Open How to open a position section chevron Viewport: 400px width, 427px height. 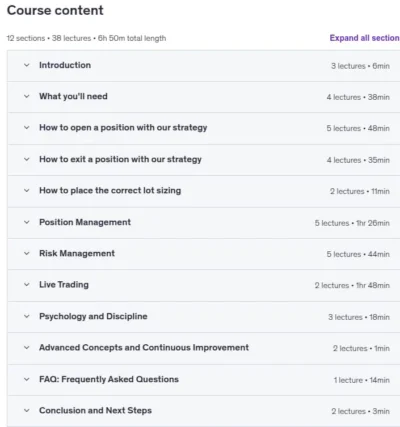point(27,128)
